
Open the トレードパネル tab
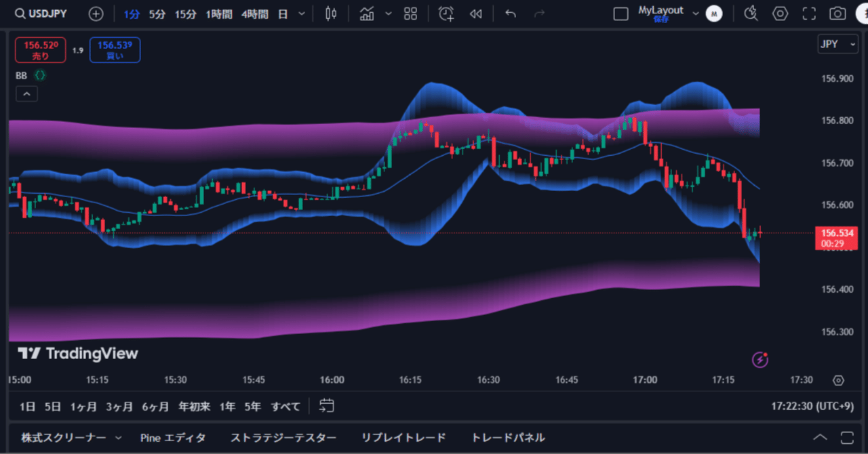(x=508, y=438)
